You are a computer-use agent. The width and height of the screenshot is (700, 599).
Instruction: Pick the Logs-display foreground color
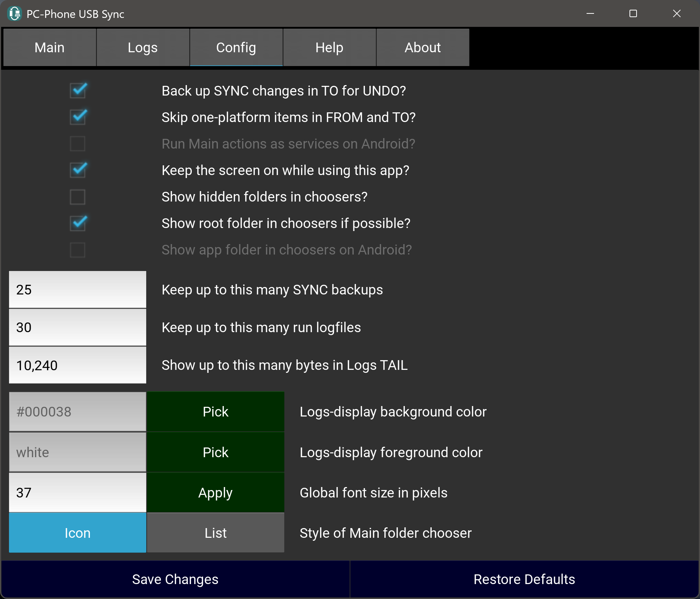215,452
